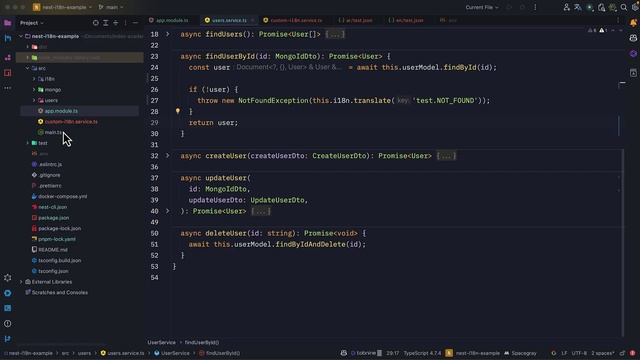Open main.ts in project tree

53,132
